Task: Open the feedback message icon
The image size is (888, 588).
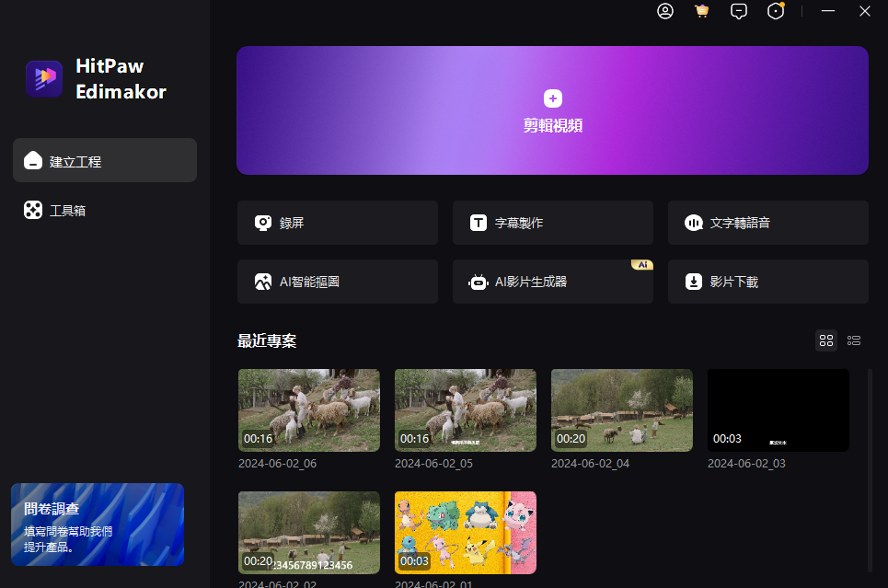Action: pos(739,11)
